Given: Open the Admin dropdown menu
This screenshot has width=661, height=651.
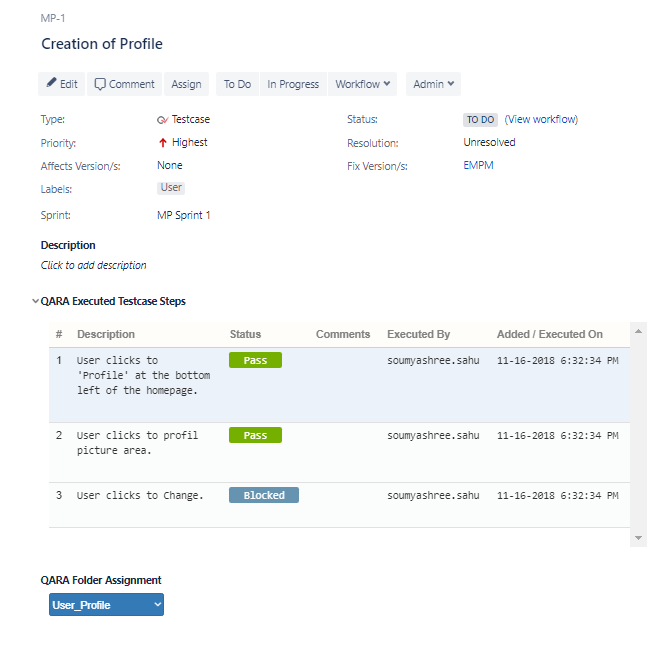Looking at the screenshot, I should [433, 84].
